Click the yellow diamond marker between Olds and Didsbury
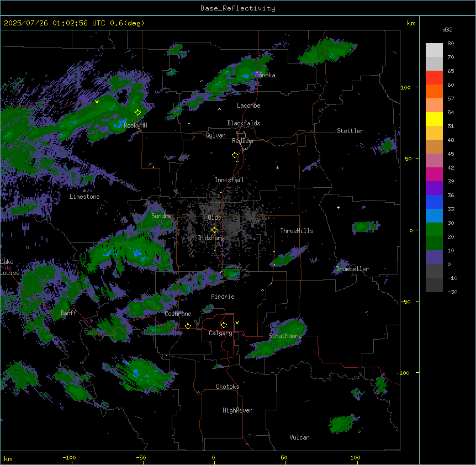The height and width of the screenshot is (465, 476). click(215, 230)
